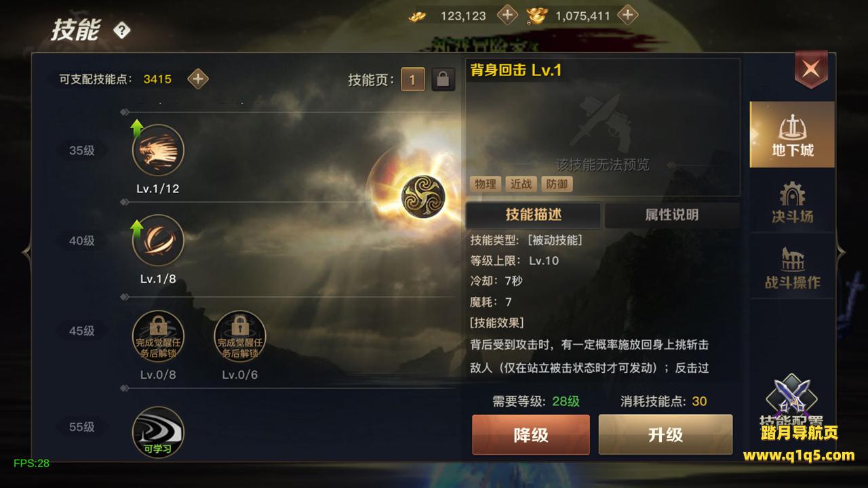Switch to 技能描述 tab

[534, 216]
